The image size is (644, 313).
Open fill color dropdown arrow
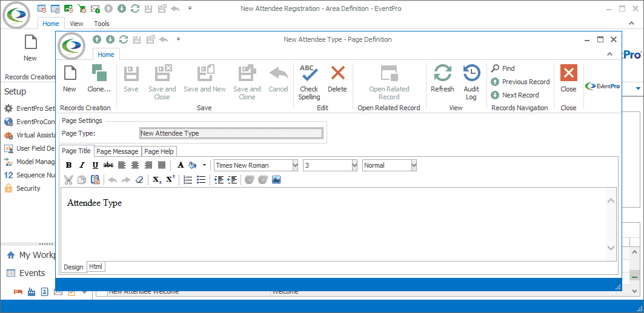204,165
